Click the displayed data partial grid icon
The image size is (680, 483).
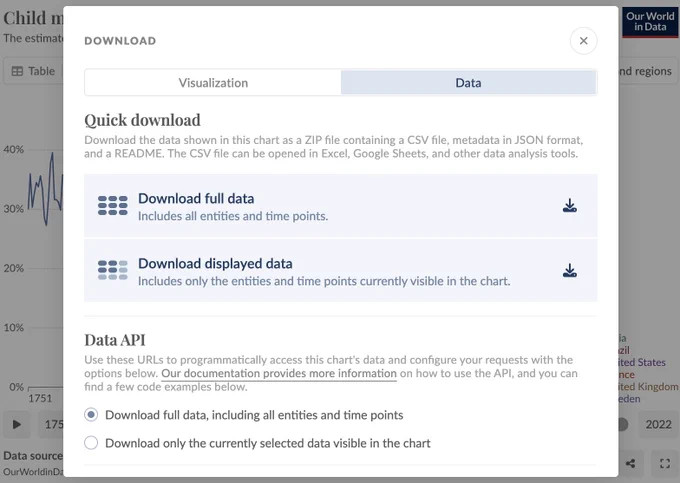(x=112, y=270)
